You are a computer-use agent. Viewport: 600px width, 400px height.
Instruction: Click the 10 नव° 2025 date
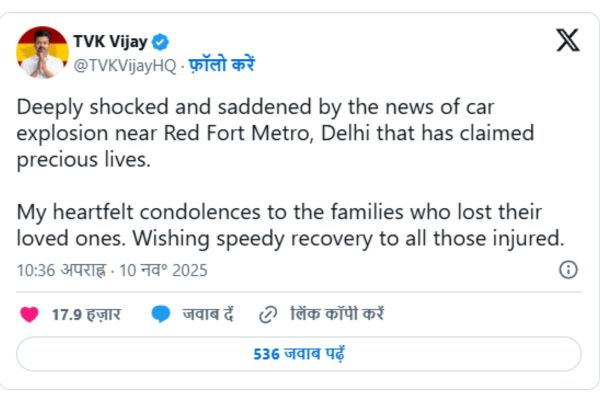click(x=164, y=271)
